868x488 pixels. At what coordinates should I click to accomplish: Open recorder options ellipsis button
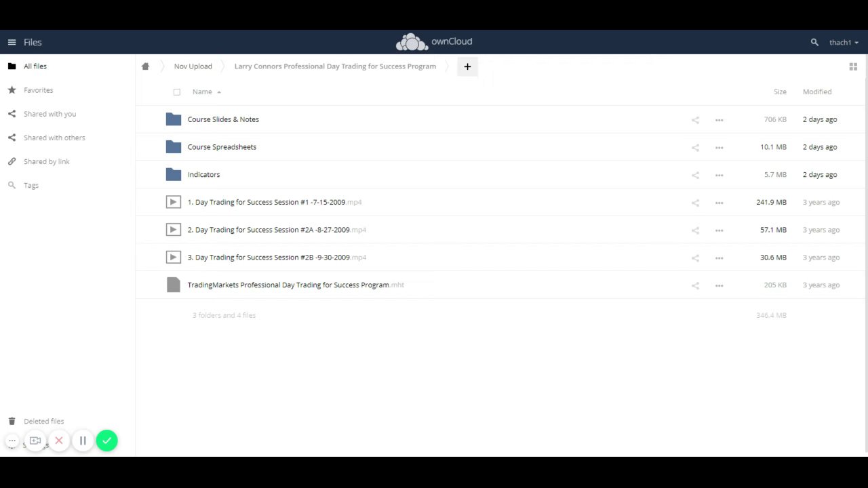12,441
